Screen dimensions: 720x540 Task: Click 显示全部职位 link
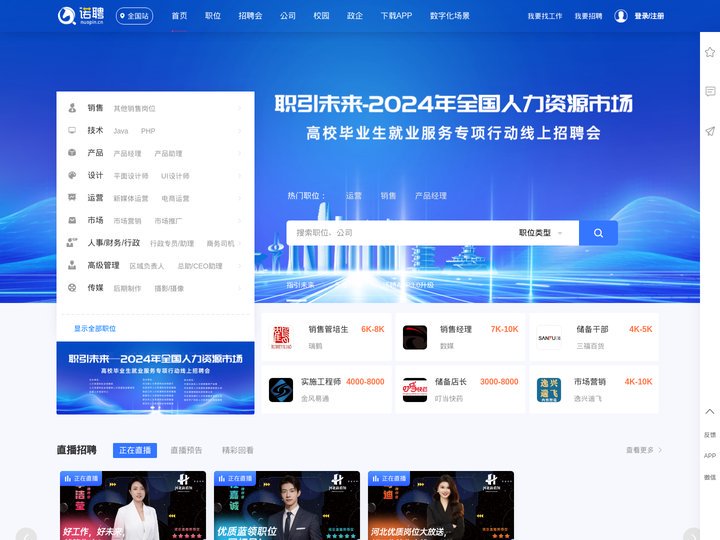pos(95,328)
